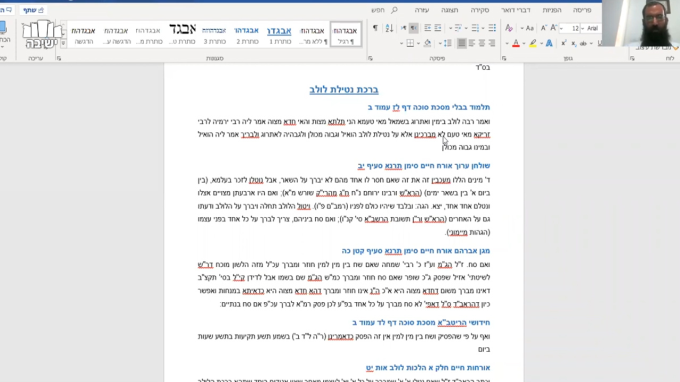Screen dimensions: 680x382
Task: Expand the full styles gallery
Action: (63, 43)
